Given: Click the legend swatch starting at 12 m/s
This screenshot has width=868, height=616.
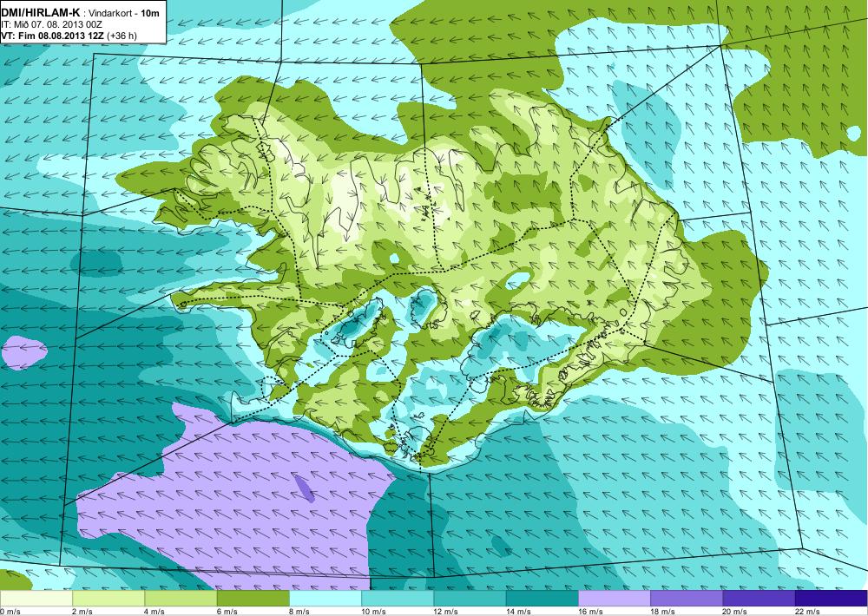Looking at the screenshot, I should [x=470, y=599].
